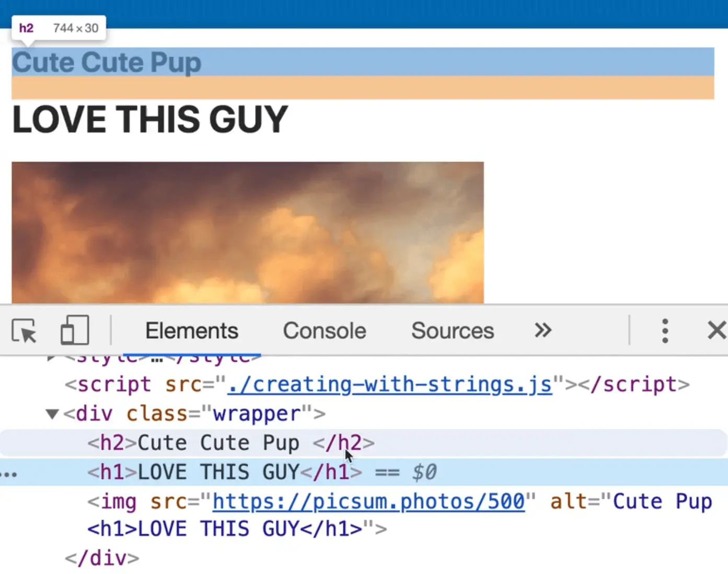Show more DevTools tabs with the double chevron
Screen dimensions: 728x574
point(543,330)
